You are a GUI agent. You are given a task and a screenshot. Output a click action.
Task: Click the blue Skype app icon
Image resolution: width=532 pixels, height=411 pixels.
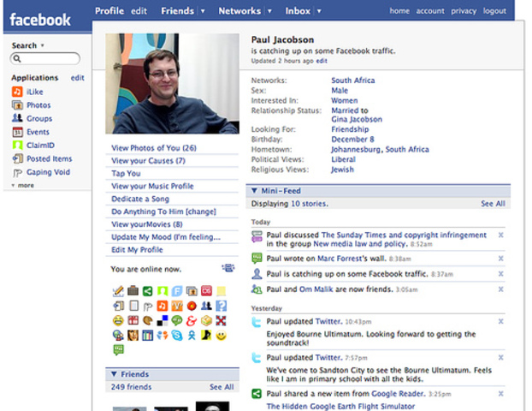[x=177, y=336]
